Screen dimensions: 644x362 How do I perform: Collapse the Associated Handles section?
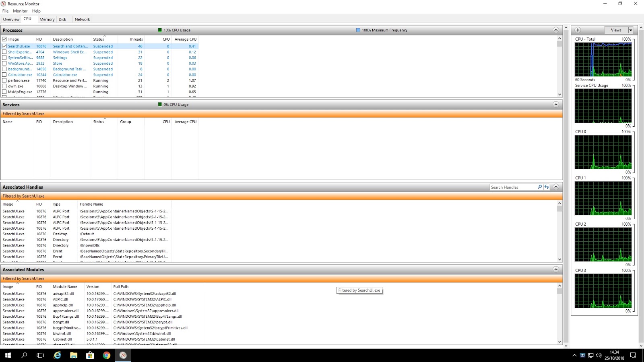(x=556, y=187)
